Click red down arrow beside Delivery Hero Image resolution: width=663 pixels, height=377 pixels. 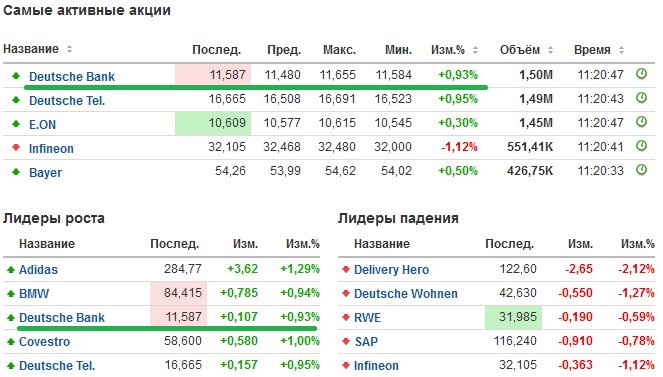tap(346, 269)
